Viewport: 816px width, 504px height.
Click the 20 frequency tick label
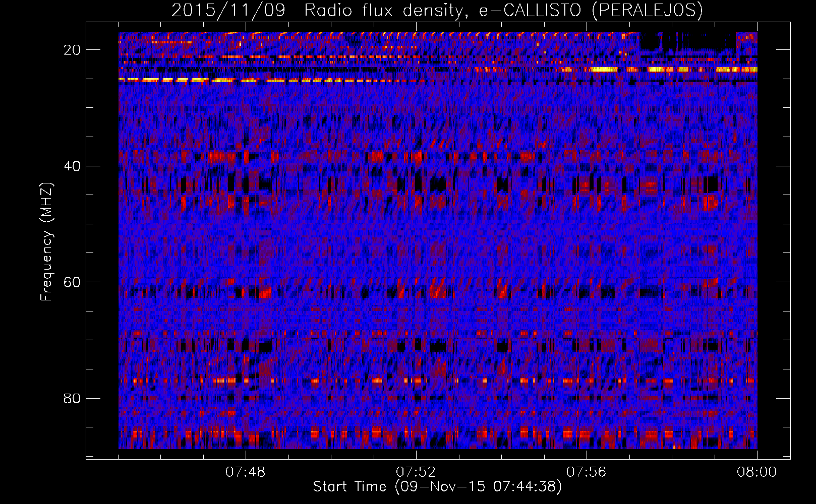[x=73, y=50]
